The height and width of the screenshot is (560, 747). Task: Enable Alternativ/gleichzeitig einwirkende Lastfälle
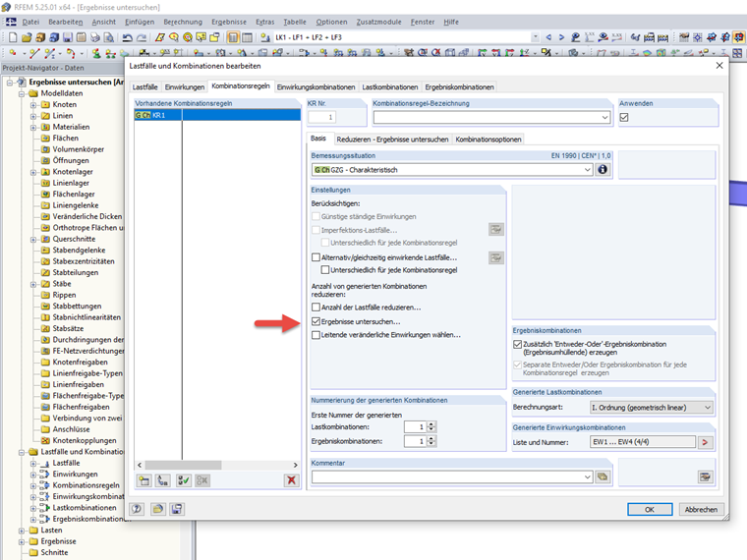click(x=316, y=257)
